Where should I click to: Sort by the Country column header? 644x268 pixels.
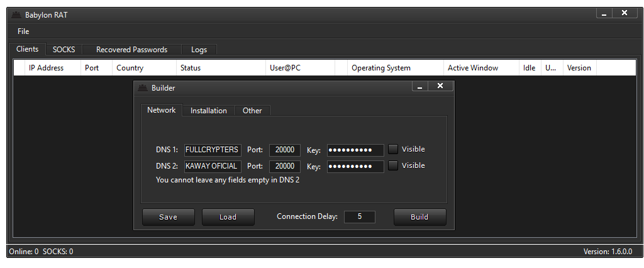coord(144,68)
